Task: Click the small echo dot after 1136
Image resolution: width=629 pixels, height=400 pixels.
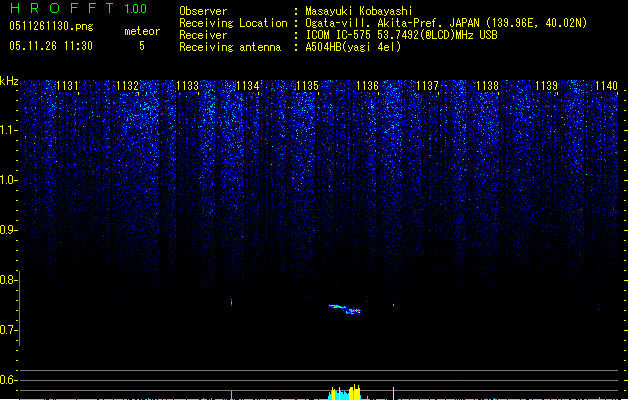Action: click(394, 305)
